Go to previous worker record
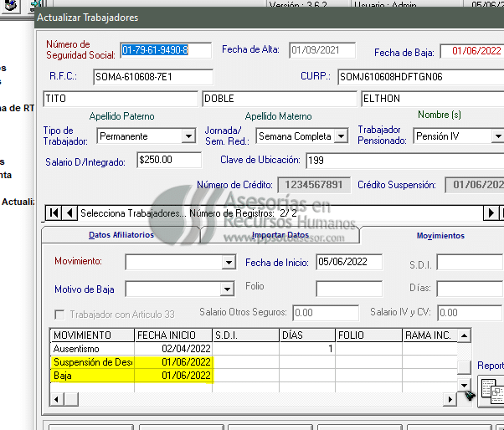This screenshot has height=430, width=504. (70, 212)
